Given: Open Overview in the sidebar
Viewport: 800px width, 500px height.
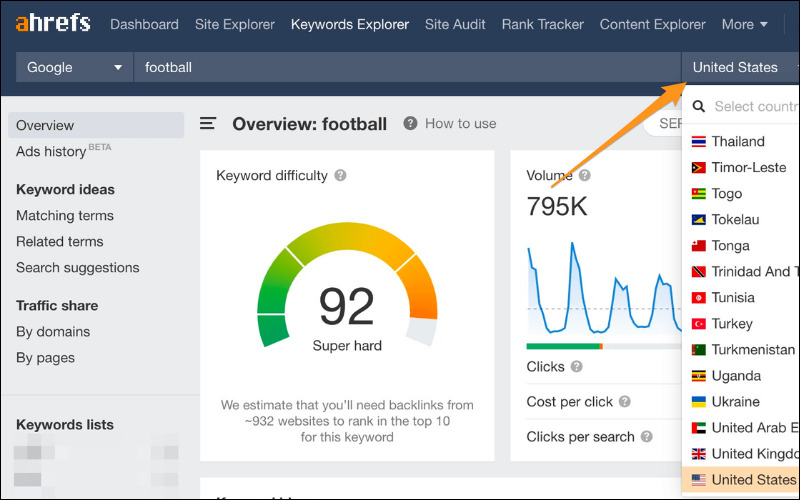Looking at the screenshot, I should 96,125.
